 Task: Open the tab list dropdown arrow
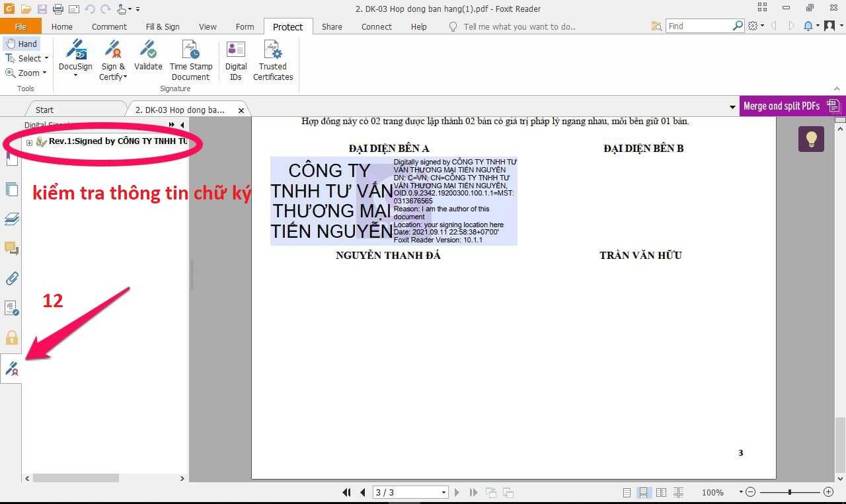click(x=732, y=107)
